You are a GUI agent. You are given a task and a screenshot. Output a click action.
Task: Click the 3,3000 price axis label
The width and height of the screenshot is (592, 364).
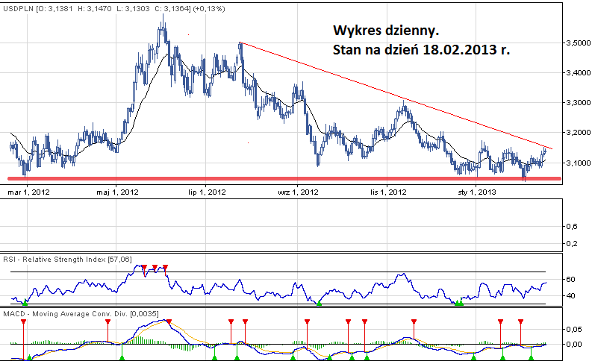click(579, 103)
